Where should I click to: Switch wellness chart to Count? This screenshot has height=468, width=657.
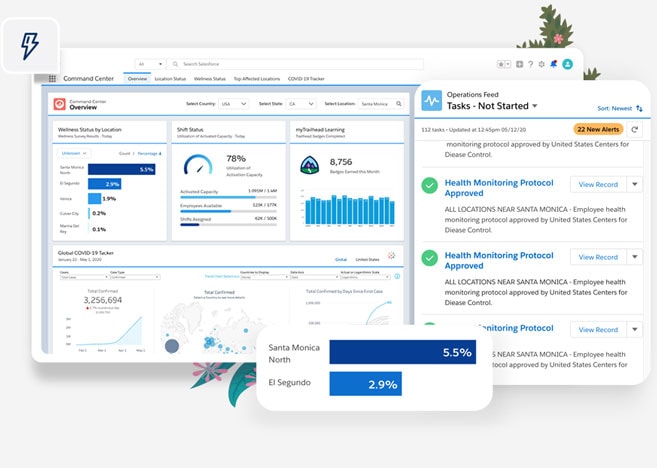pyautogui.click(x=124, y=153)
